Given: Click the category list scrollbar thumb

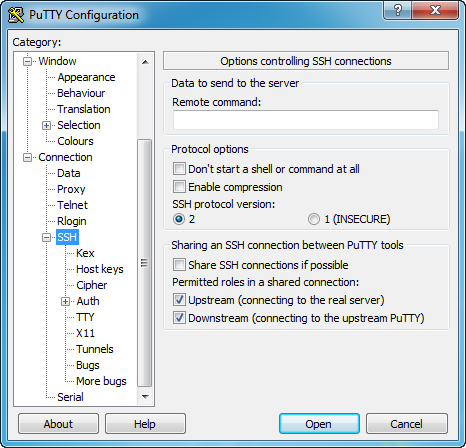Looking at the screenshot, I should pyautogui.click(x=145, y=263).
